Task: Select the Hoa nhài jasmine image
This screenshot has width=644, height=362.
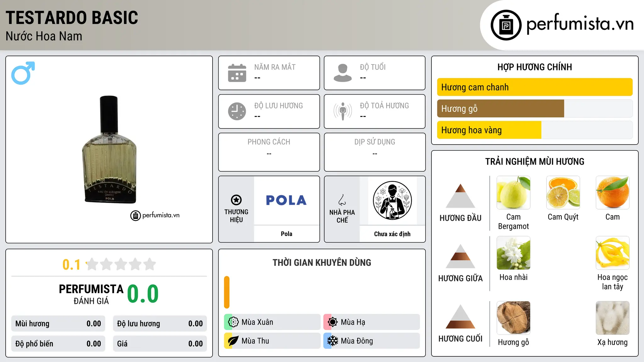Action: click(514, 253)
